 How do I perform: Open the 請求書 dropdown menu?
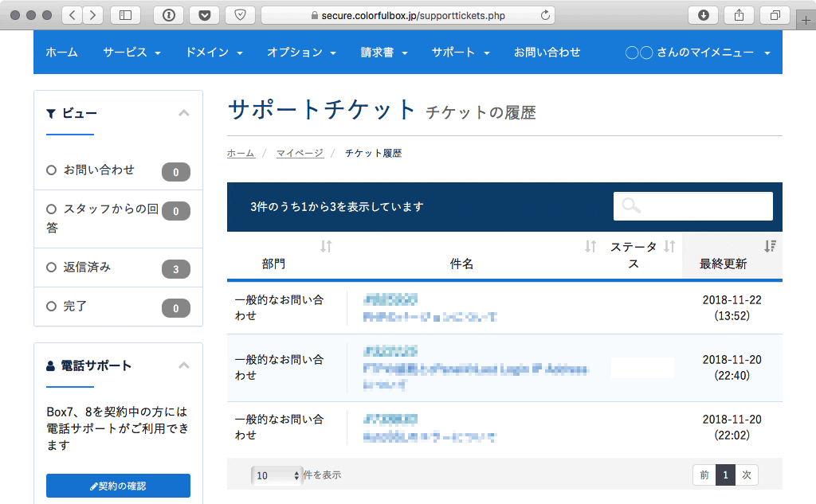pos(384,52)
